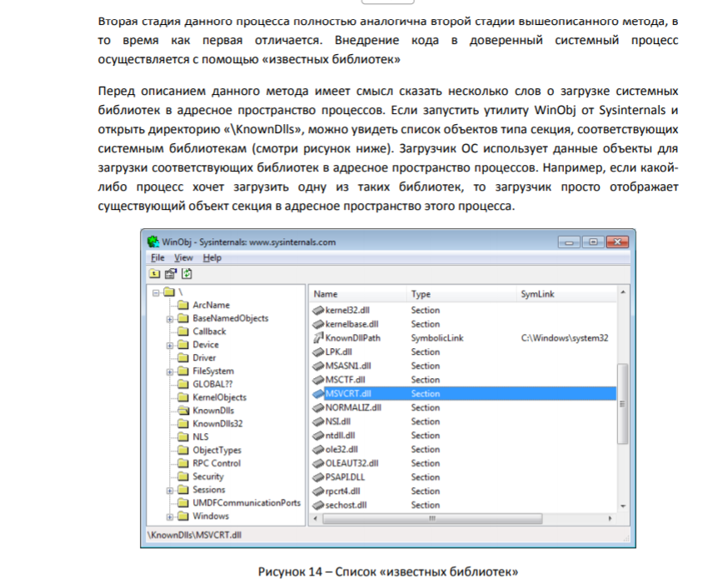
Task: Click the MSCTF.dll section icon
Action: point(318,380)
